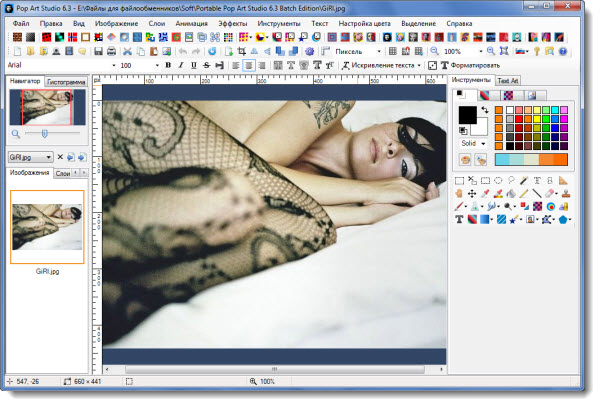This screenshot has height=406, width=600.
Task: Click the print icon in toolbar
Action: click(x=111, y=51)
